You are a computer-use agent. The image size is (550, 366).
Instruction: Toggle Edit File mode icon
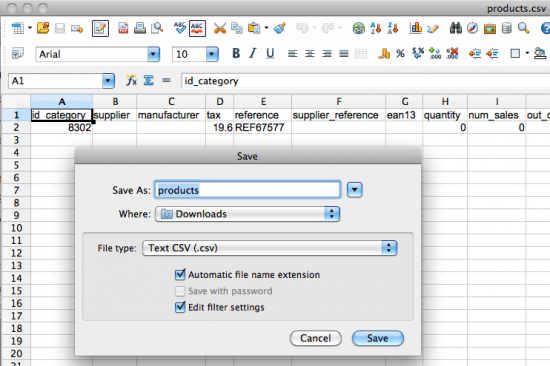tap(100, 28)
